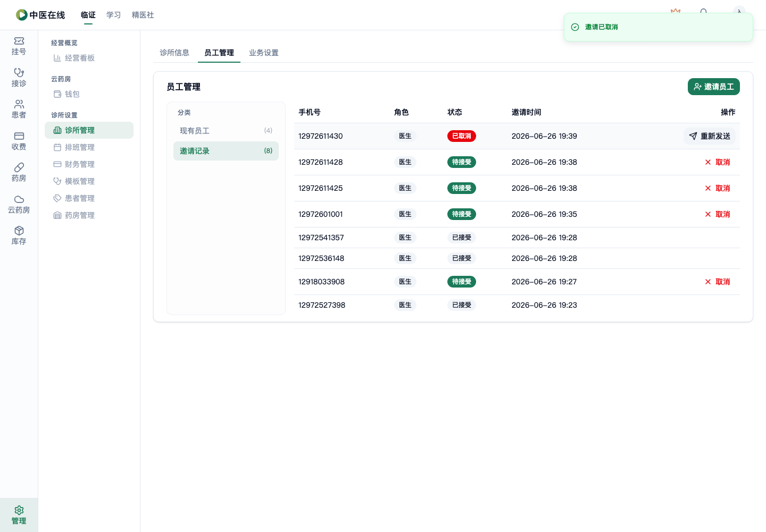Open 排班管理 in the sidebar
This screenshot has width=766, height=532.
(x=89, y=147)
